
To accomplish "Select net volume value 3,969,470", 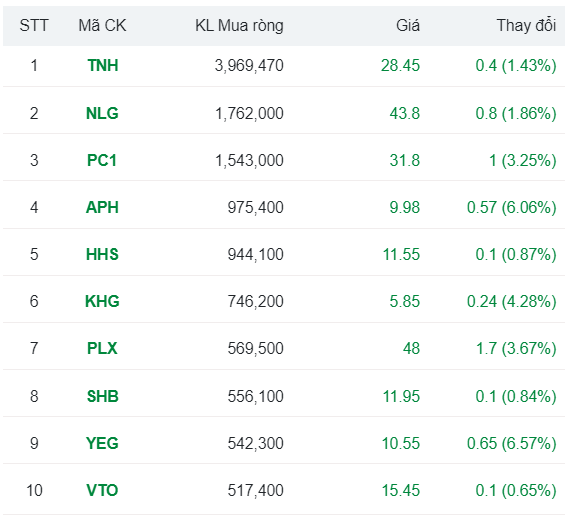I will [x=249, y=66].
